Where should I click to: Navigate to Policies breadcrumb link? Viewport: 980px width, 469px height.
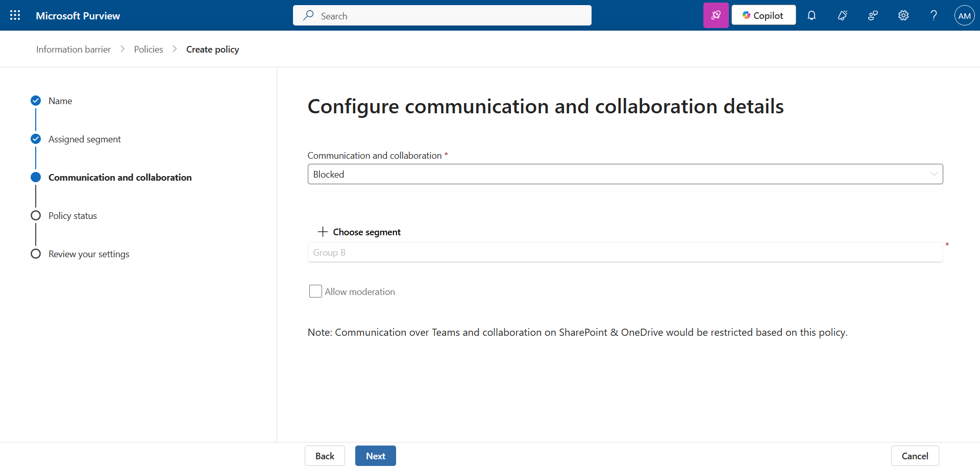149,50
